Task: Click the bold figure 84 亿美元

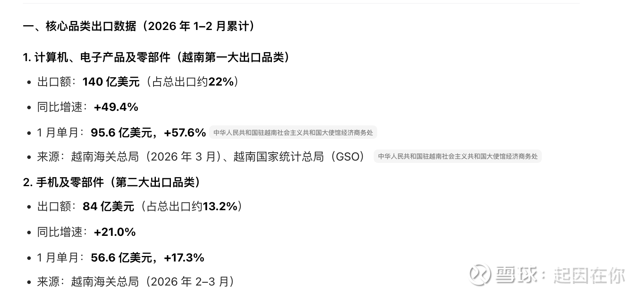Action: point(109,207)
